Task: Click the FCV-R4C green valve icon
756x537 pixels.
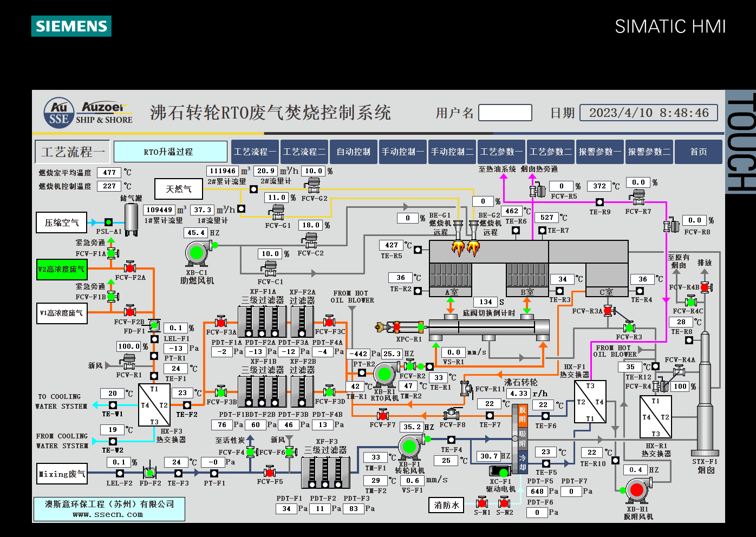Action: click(691, 301)
